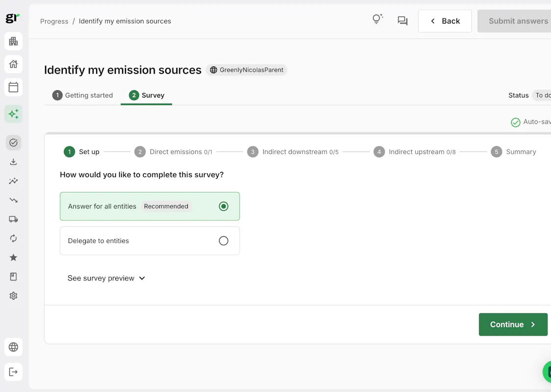Switch to the Getting started tab
Screen dimensions: 551x392
82,95
